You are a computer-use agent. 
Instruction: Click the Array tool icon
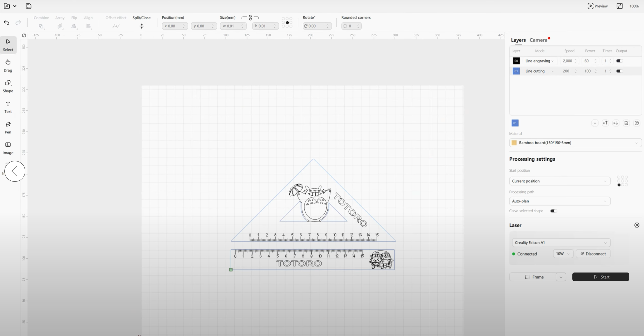(60, 26)
